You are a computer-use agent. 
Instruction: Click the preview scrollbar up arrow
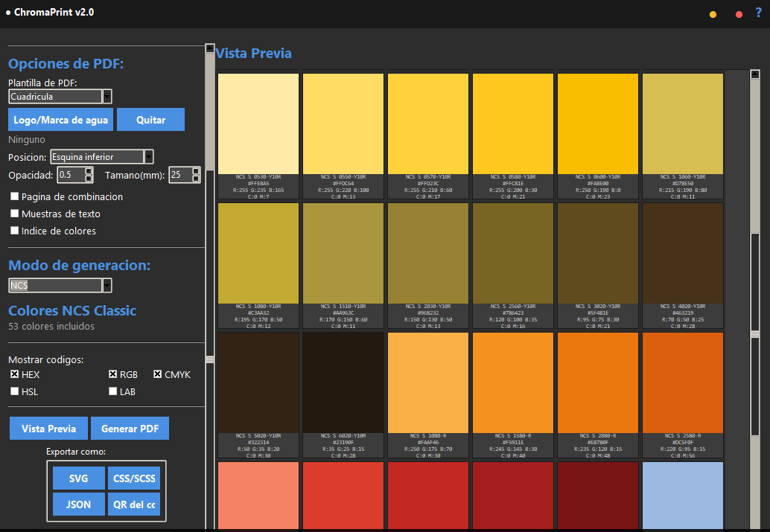point(755,74)
